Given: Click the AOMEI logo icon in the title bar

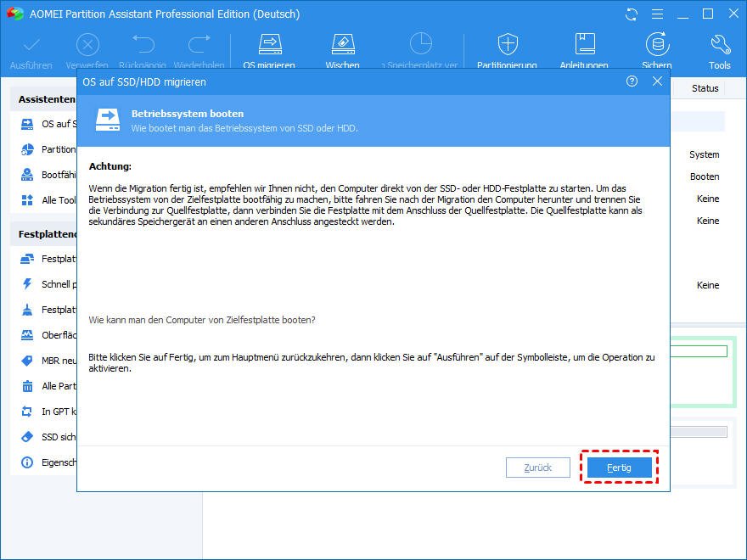Looking at the screenshot, I should click(x=14, y=14).
